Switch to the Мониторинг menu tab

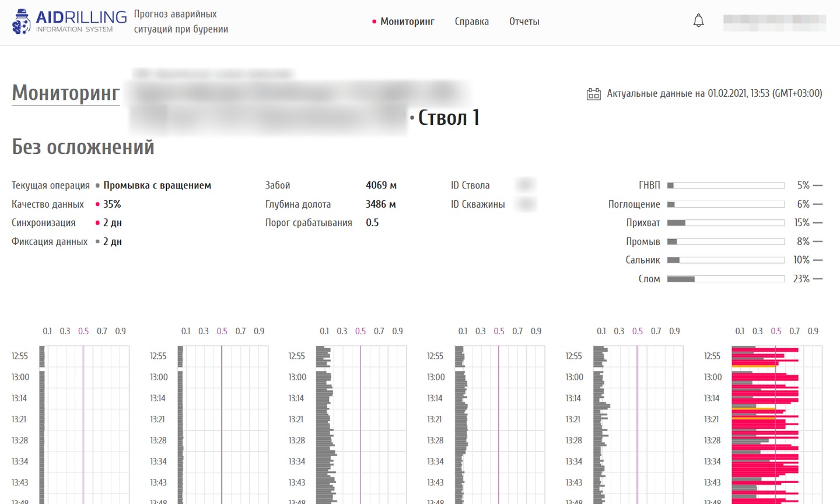point(407,22)
